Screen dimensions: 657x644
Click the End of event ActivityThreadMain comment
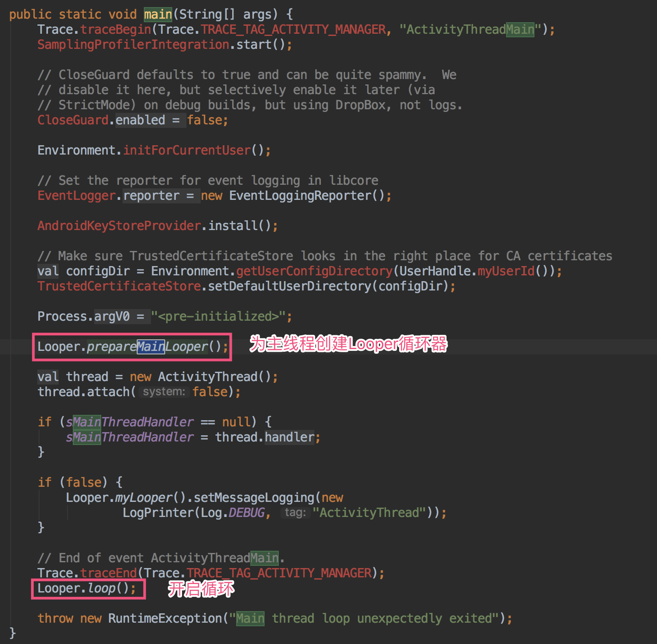(x=161, y=558)
